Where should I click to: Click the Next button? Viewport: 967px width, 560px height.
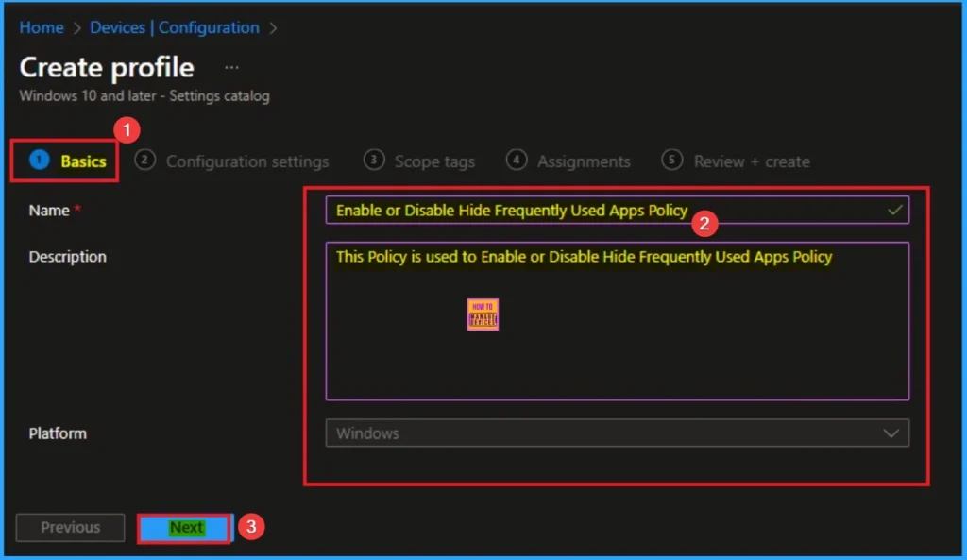click(x=186, y=528)
